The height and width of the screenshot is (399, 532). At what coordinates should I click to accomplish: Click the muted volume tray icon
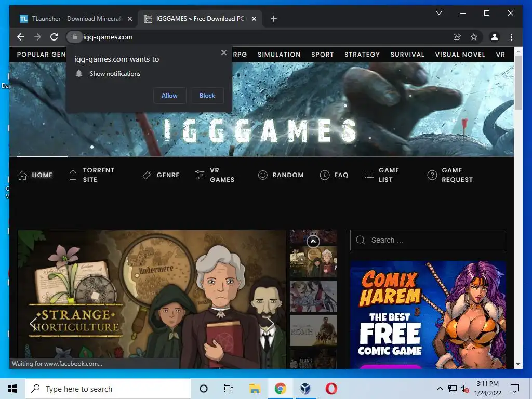pos(465,389)
